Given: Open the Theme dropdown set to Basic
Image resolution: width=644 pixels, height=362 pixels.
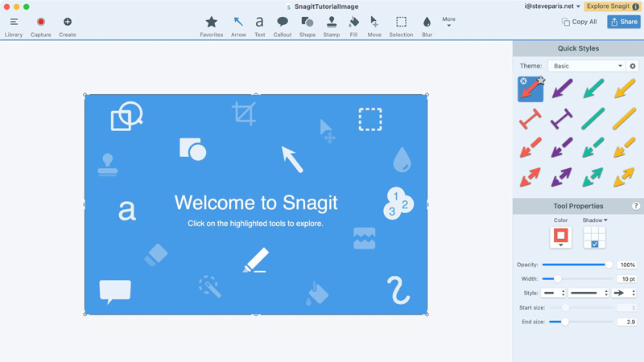Looking at the screenshot, I should (587, 66).
